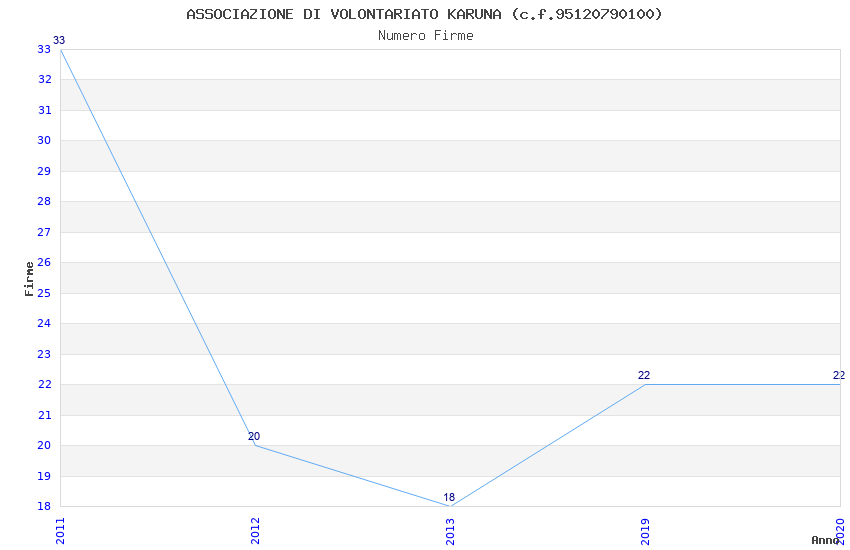Click the x-axis year label 2019

(645, 531)
